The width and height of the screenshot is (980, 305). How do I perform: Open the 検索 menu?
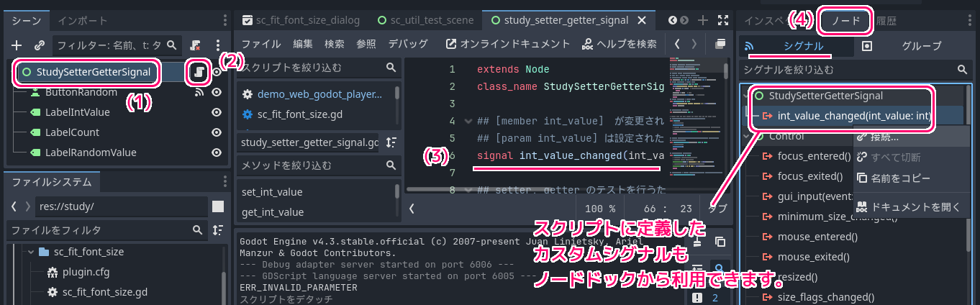pos(335,44)
